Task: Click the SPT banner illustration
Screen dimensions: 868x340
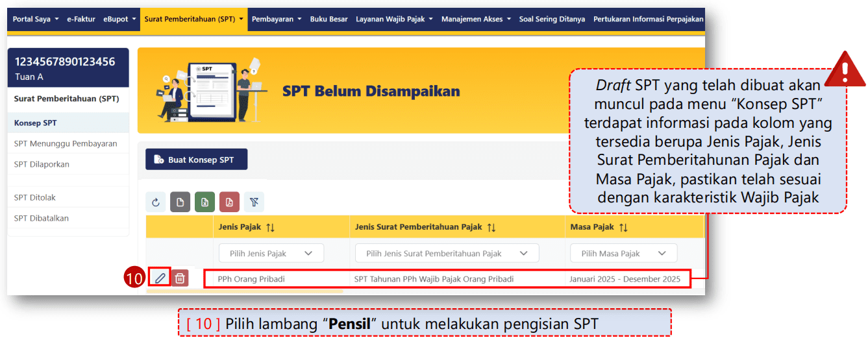Action: pyautogui.click(x=211, y=90)
